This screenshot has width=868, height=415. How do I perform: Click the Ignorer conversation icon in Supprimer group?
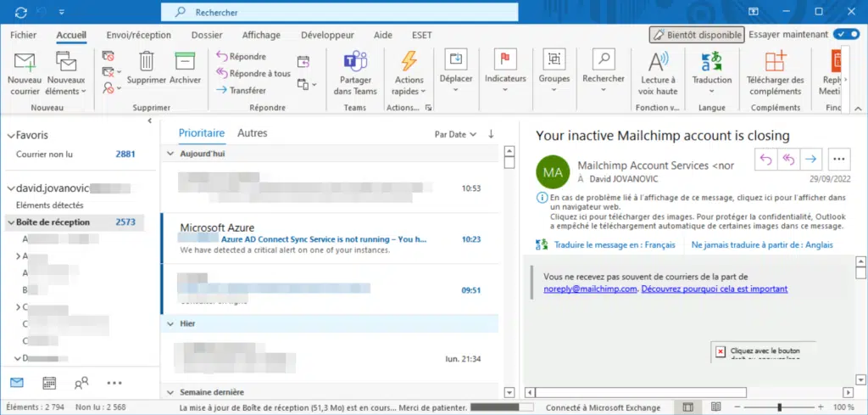(108, 56)
